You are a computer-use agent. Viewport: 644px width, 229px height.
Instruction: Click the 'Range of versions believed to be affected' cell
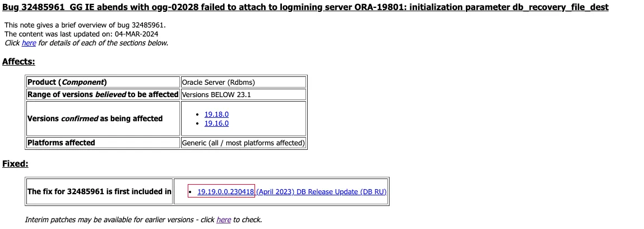click(x=103, y=95)
